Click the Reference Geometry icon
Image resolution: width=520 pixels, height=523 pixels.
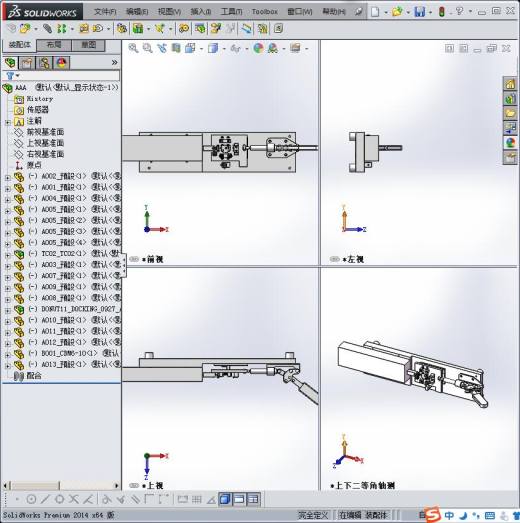pos(159,29)
